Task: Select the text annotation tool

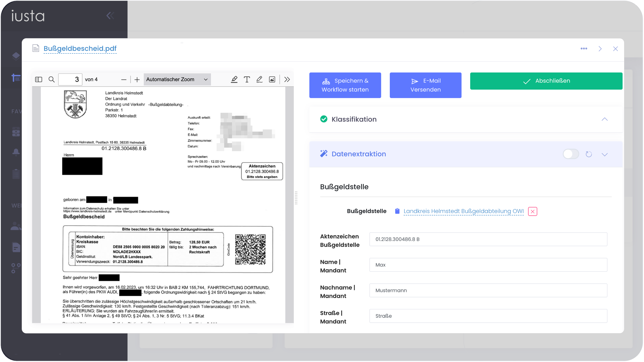Action: point(247,79)
